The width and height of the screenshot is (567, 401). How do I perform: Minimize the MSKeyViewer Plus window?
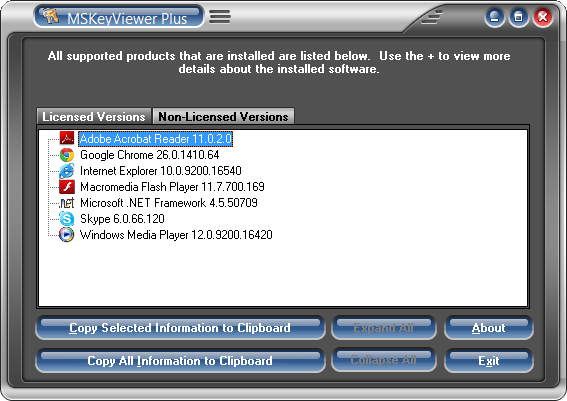(495, 17)
